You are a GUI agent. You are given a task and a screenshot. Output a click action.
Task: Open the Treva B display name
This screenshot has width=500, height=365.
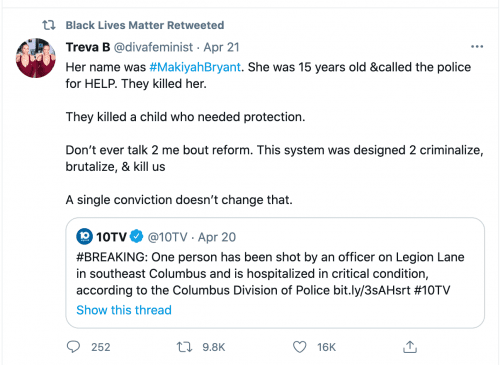(x=88, y=47)
